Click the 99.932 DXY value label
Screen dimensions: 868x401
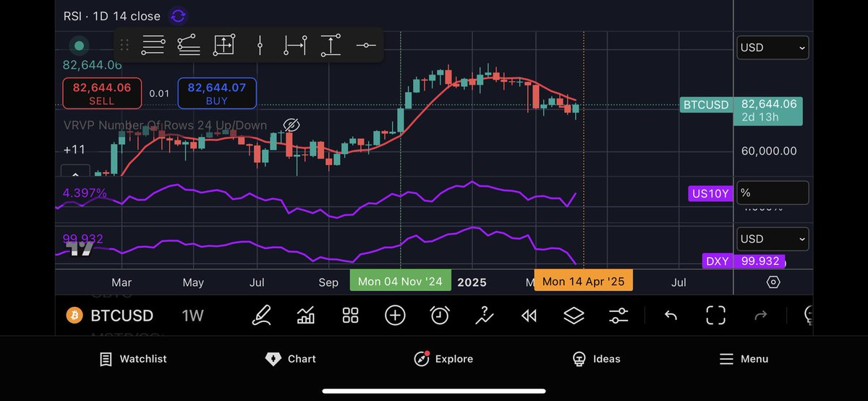(x=82, y=239)
